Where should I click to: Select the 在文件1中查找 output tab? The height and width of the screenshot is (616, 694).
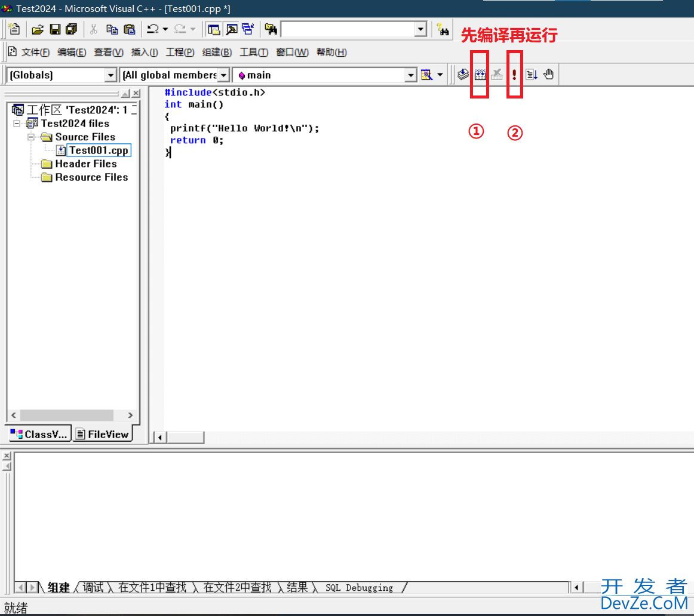pyautogui.click(x=152, y=587)
